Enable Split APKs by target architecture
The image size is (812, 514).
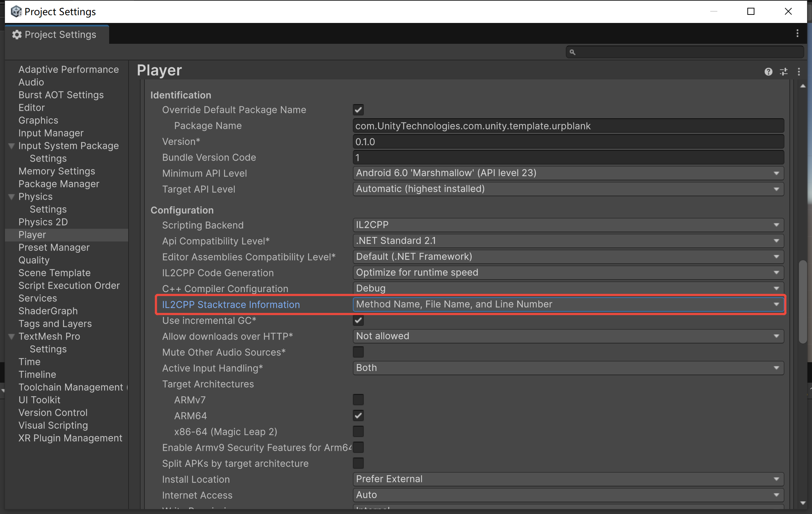point(358,463)
